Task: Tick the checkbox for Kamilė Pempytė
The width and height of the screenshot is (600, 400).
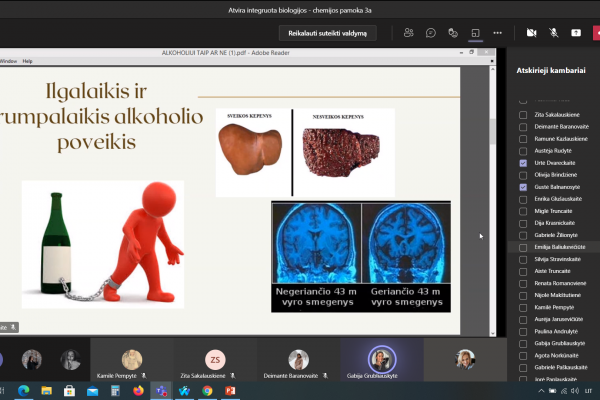Action: point(523,308)
